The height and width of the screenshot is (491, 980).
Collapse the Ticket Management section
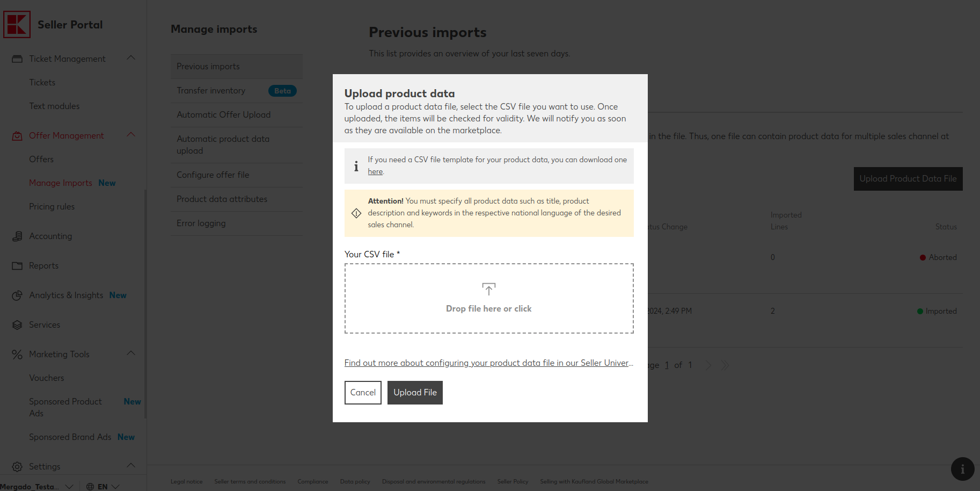131,58
